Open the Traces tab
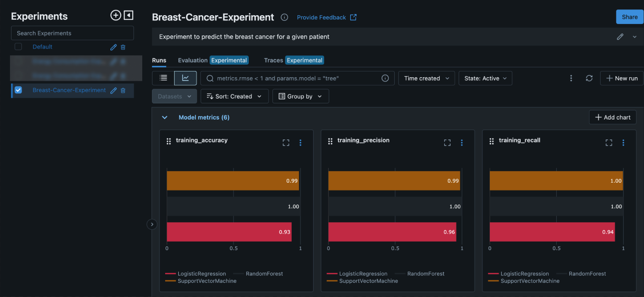The height and width of the screenshot is (297, 644). pyautogui.click(x=273, y=60)
